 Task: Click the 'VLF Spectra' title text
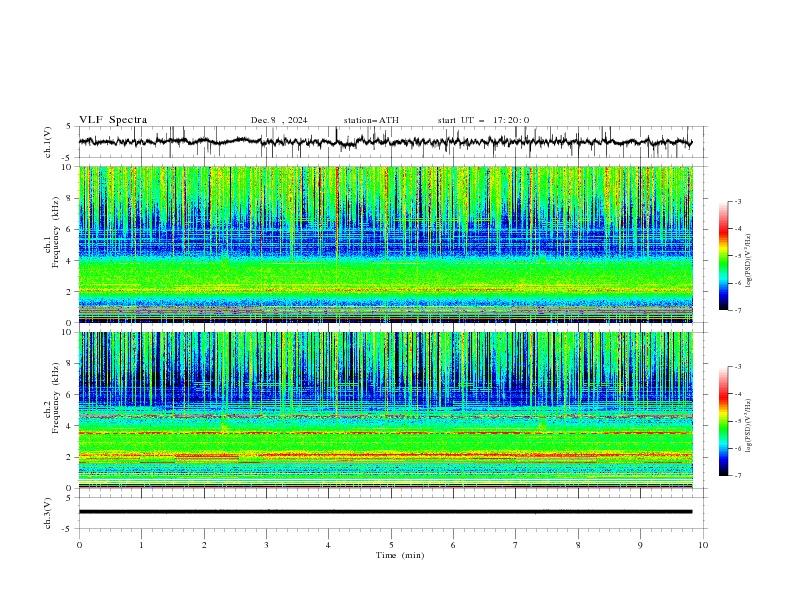click(113, 120)
